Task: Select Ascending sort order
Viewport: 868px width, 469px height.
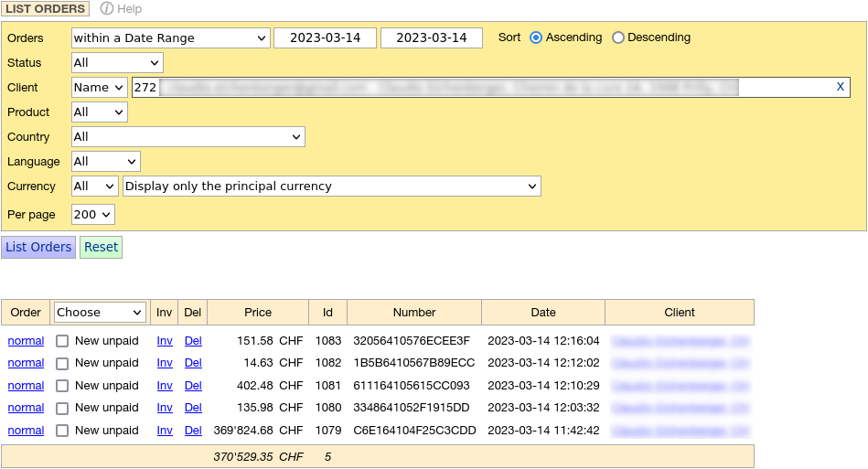Action: (536, 37)
